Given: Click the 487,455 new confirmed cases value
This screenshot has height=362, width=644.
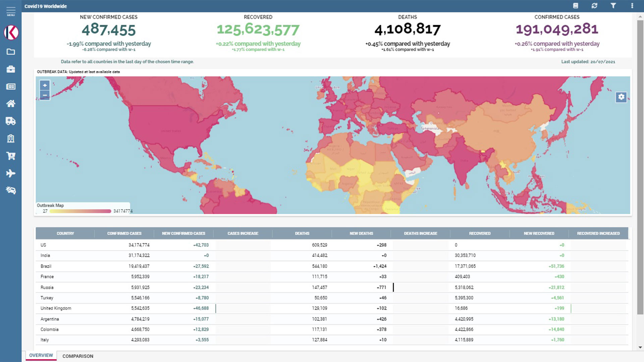Looking at the screenshot, I should [x=109, y=30].
